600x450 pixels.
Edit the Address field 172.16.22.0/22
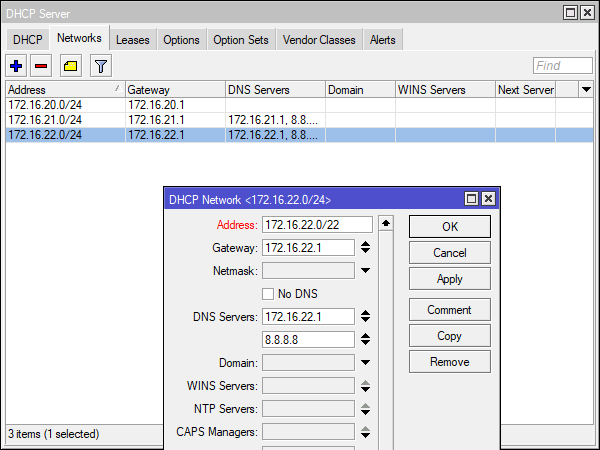[x=317, y=225]
